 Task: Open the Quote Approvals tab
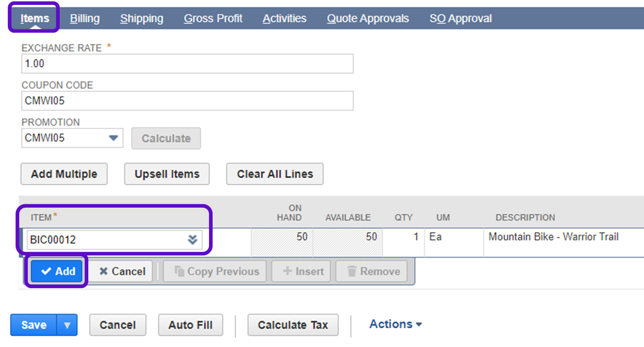coord(368,18)
